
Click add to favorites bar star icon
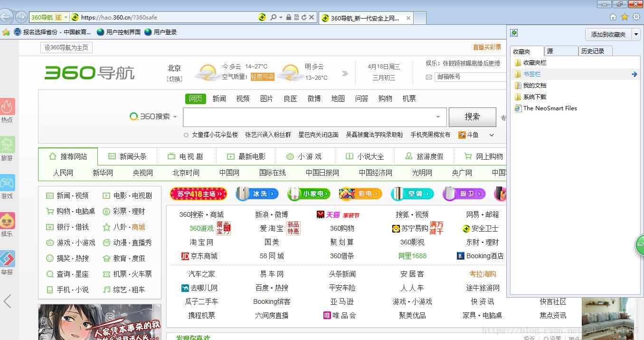coord(6,32)
